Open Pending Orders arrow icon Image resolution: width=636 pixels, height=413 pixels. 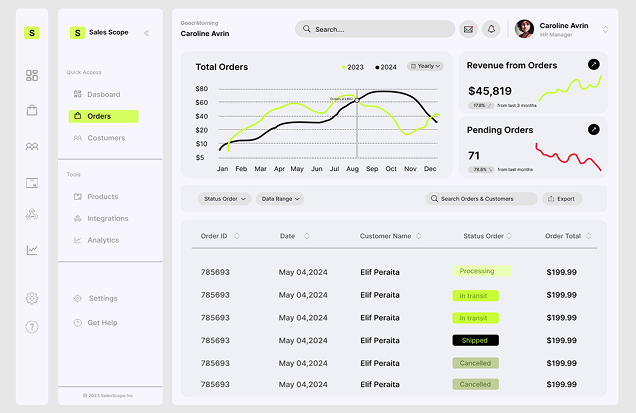(x=594, y=129)
